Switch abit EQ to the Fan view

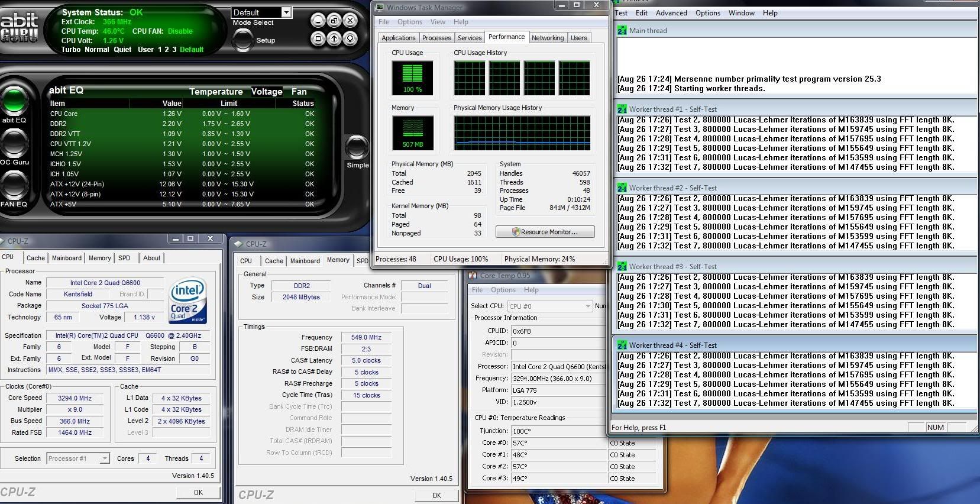299,92
